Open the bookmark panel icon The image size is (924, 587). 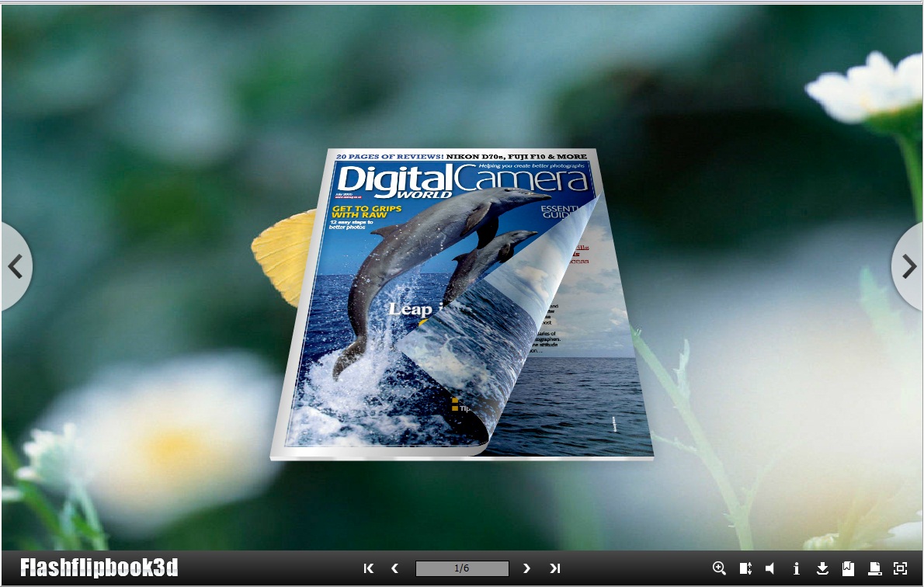848,568
